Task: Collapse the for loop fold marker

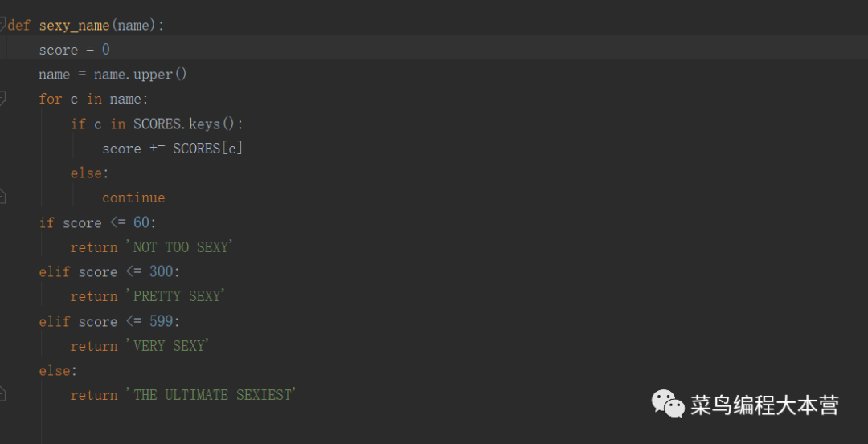Action: (2, 99)
